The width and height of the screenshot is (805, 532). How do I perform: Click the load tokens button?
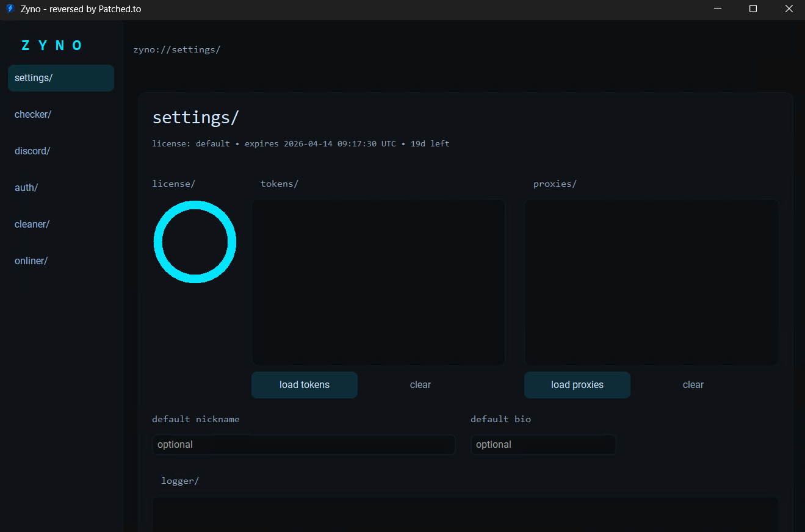pyautogui.click(x=305, y=385)
